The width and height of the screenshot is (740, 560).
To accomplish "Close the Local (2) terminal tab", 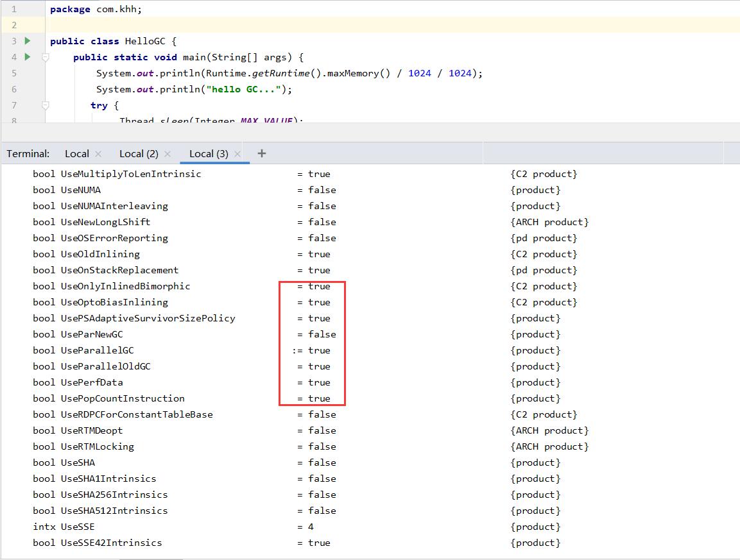I will pyautogui.click(x=168, y=154).
